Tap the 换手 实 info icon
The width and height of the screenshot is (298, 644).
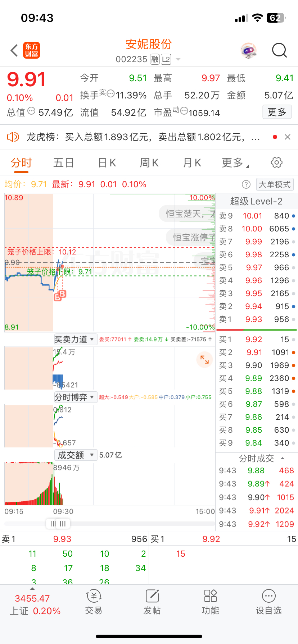111,93
